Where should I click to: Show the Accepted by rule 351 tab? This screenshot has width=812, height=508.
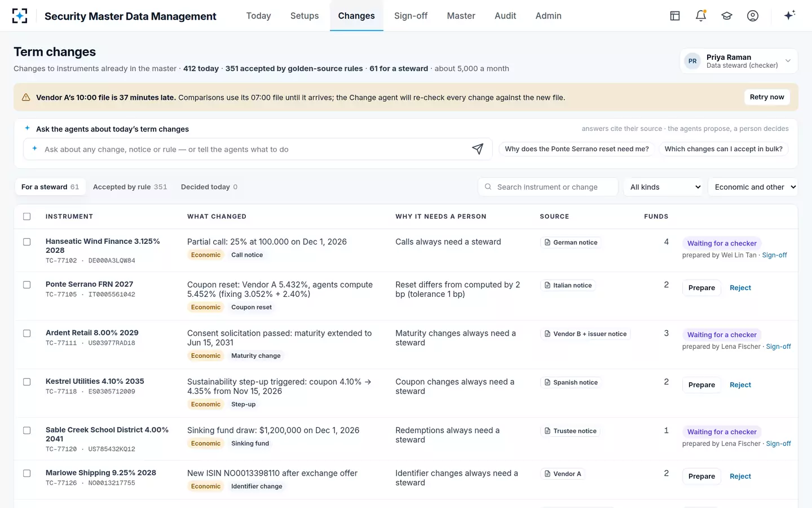pyautogui.click(x=130, y=187)
